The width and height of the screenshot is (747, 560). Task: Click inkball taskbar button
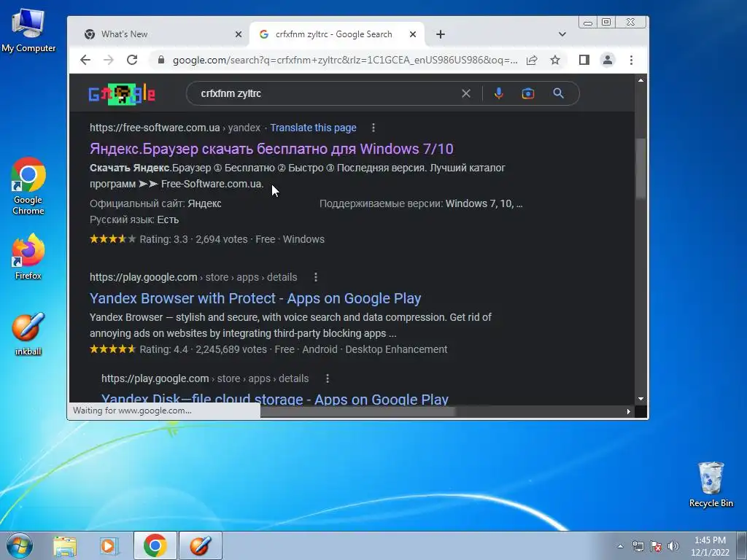click(x=201, y=545)
